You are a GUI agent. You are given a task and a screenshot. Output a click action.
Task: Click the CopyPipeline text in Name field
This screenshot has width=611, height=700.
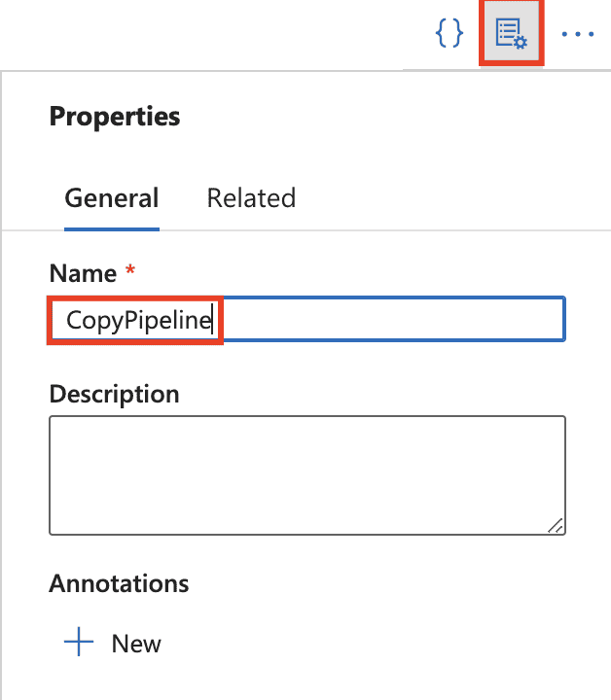click(x=138, y=320)
